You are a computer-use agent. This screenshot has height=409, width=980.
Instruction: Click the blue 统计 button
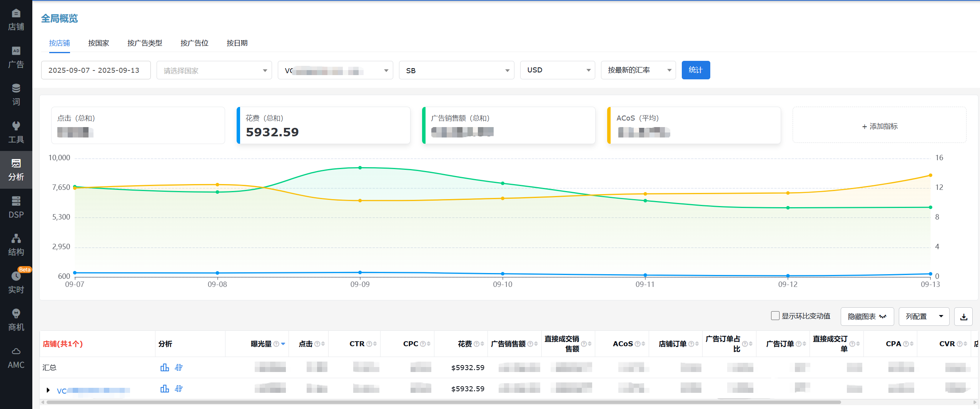click(695, 70)
